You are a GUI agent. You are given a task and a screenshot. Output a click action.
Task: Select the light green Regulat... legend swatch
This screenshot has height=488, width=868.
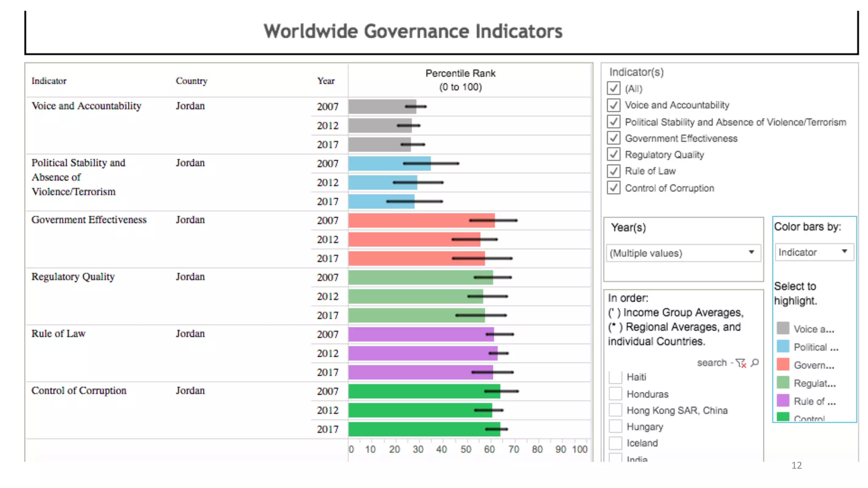pyautogui.click(x=783, y=383)
